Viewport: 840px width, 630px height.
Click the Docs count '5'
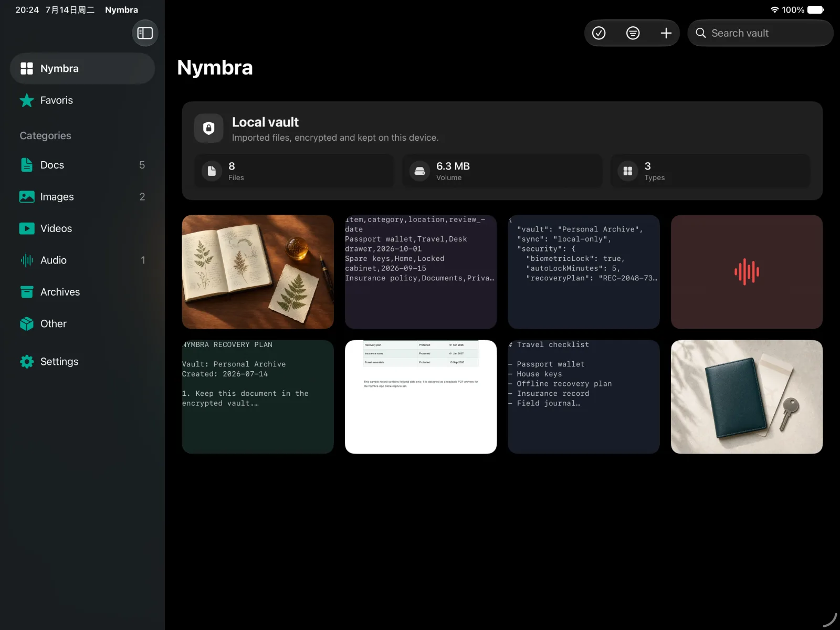click(x=142, y=165)
